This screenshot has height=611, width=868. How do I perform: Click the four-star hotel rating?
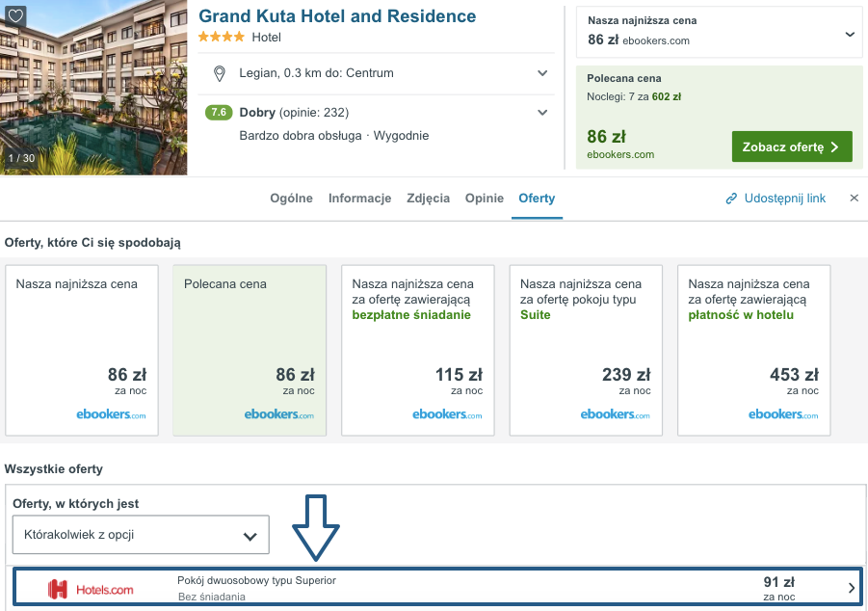pos(222,38)
